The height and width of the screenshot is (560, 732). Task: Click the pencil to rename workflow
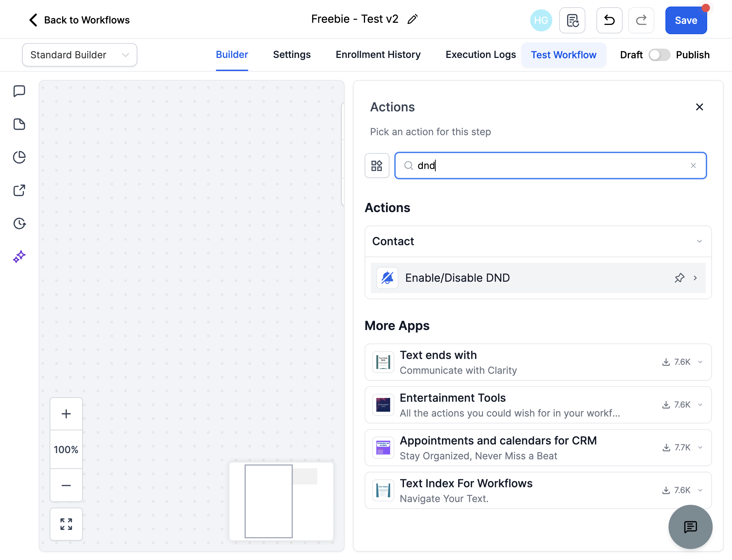413,19
